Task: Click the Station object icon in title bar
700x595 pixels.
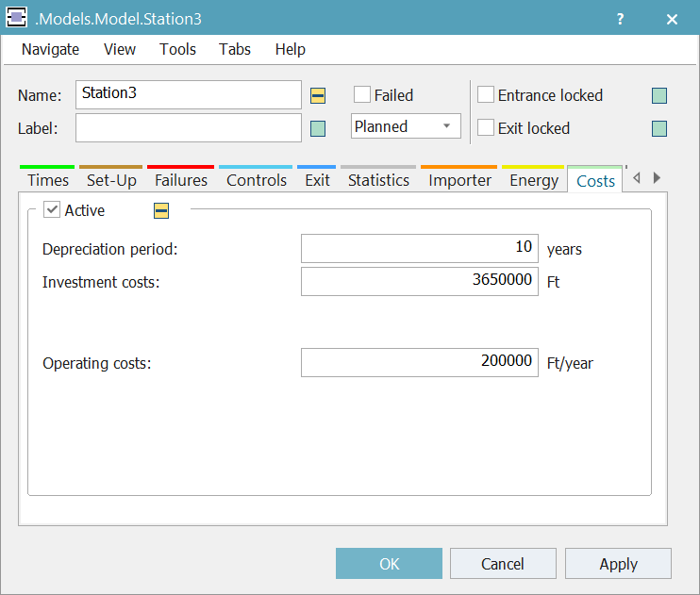Action: click(x=16, y=19)
